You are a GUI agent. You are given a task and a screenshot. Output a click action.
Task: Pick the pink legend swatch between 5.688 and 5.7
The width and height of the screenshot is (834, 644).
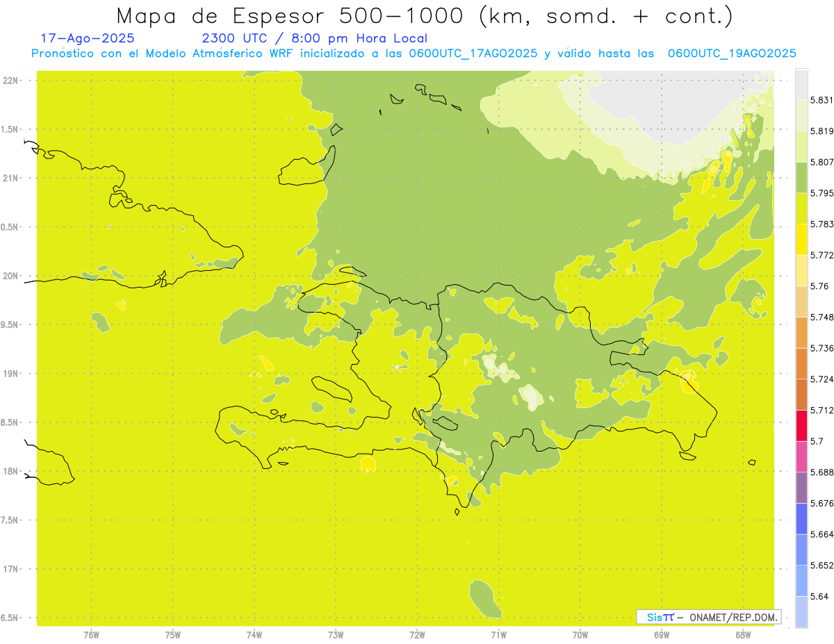(801, 456)
